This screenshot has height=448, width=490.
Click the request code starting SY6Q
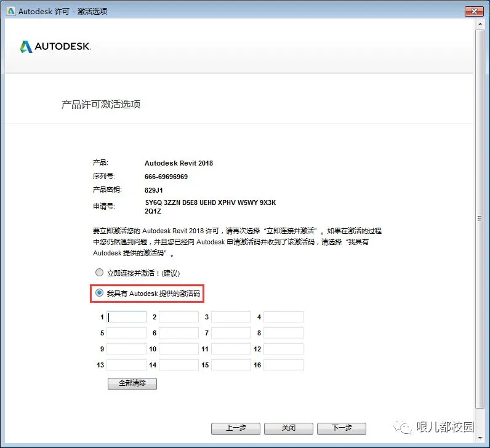(x=211, y=207)
